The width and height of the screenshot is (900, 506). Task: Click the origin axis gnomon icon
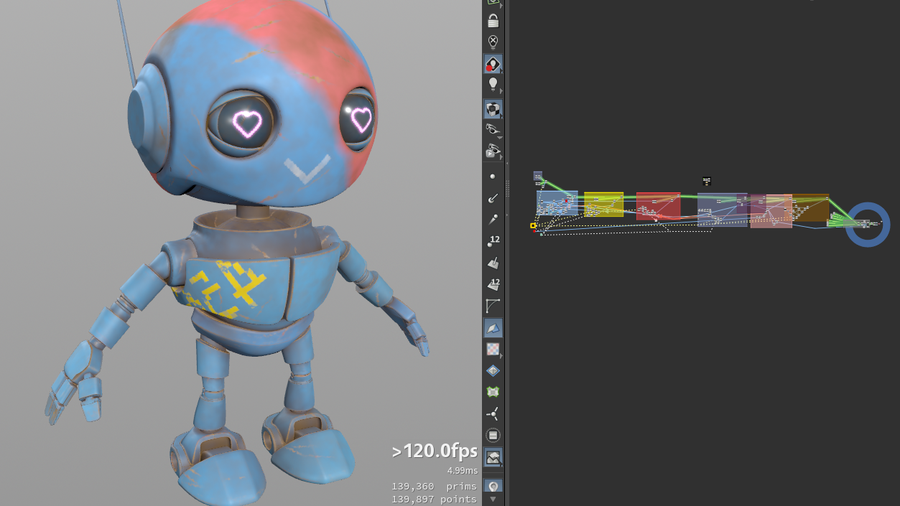493,413
